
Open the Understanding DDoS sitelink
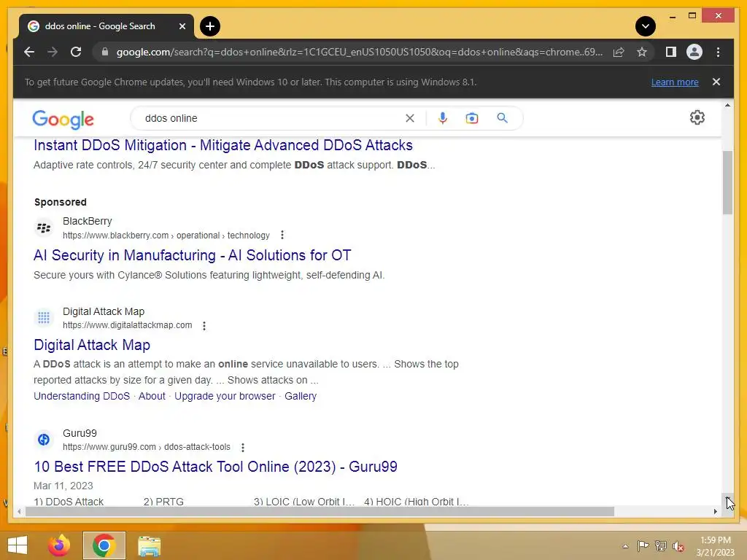click(x=82, y=396)
